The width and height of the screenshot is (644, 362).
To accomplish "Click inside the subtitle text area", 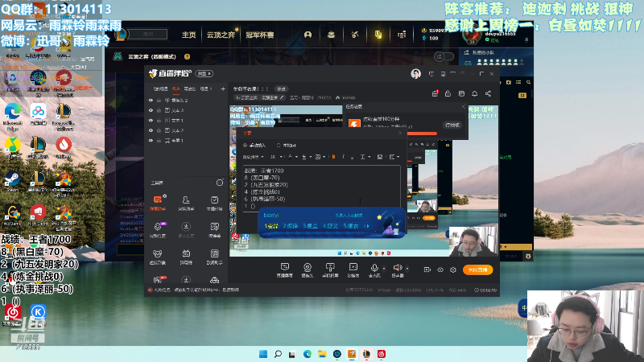I will click(x=321, y=188).
